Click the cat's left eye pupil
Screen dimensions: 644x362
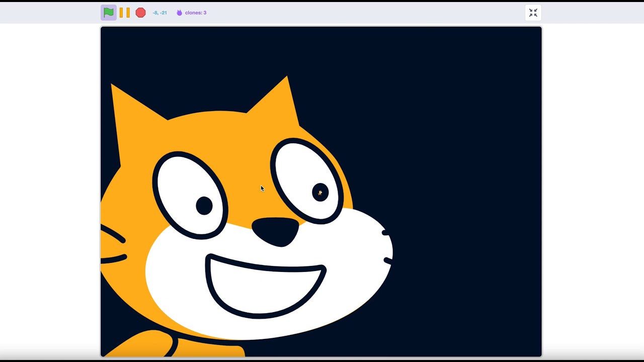(x=204, y=206)
